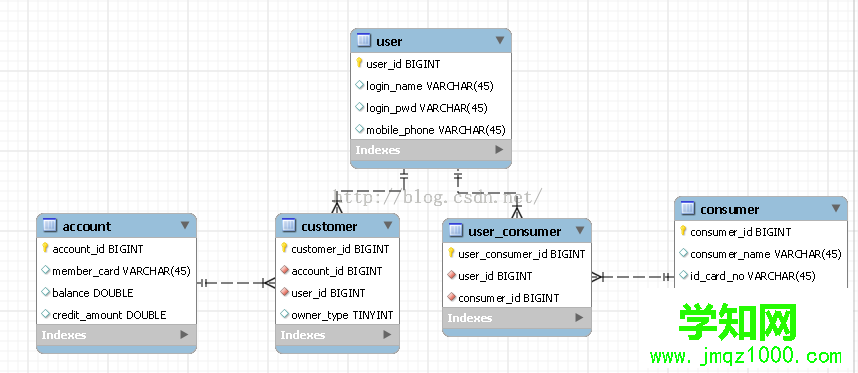Select user_consumer-to-consumer relationship line
Viewport: 858px width, 373px height.
click(x=633, y=277)
